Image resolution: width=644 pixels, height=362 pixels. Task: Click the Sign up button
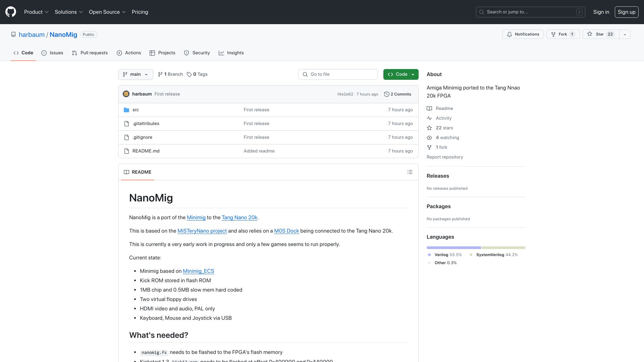(x=627, y=12)
